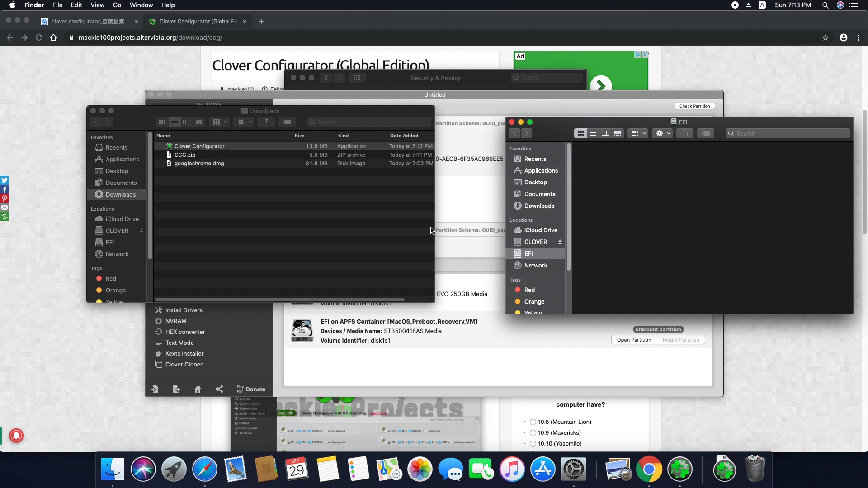Viewport: 868px width, 488px height.
Task: Open the File menu
Action: click(x=57, y=5)
